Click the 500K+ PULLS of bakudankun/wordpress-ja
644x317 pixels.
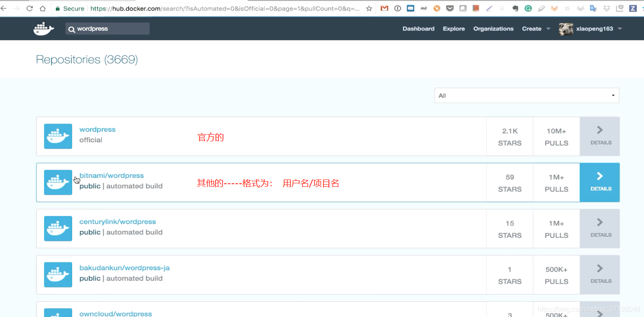[557, 275]
